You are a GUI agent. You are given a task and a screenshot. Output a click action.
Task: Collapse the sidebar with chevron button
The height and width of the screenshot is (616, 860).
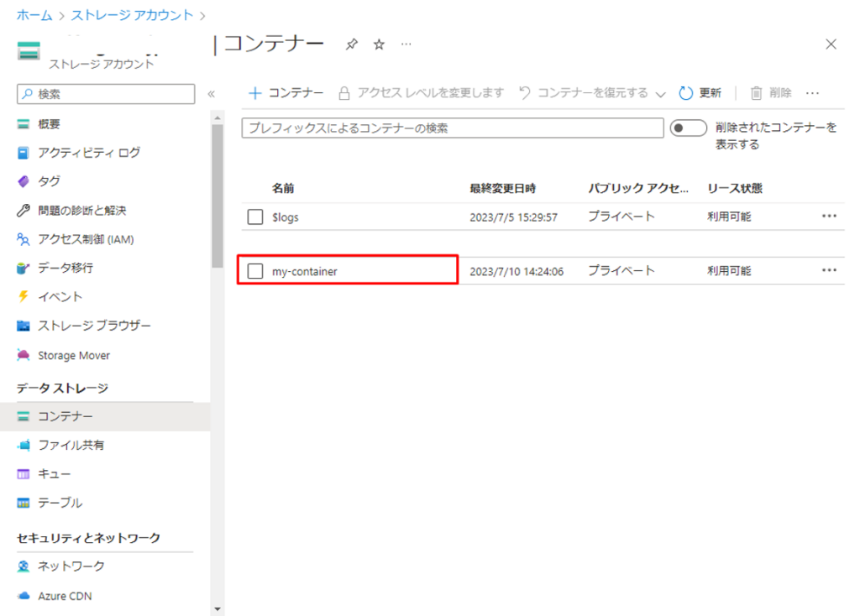click(212, 94)
